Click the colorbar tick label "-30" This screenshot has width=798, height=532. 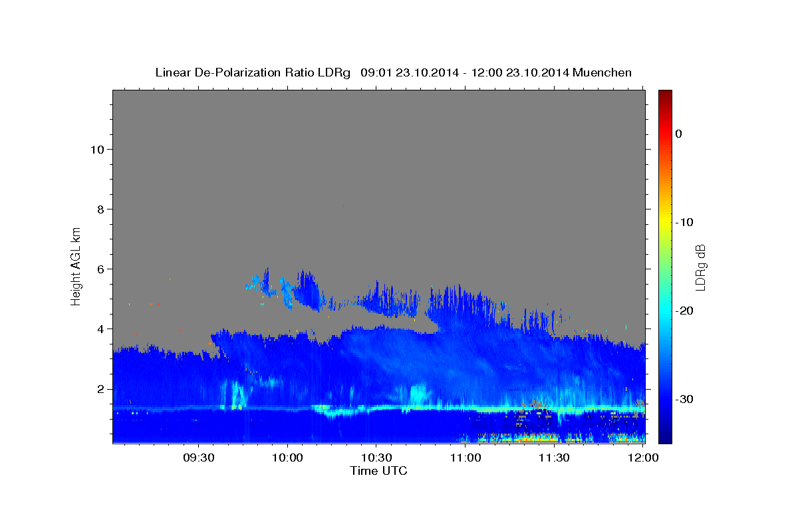[x=684, y=399]
